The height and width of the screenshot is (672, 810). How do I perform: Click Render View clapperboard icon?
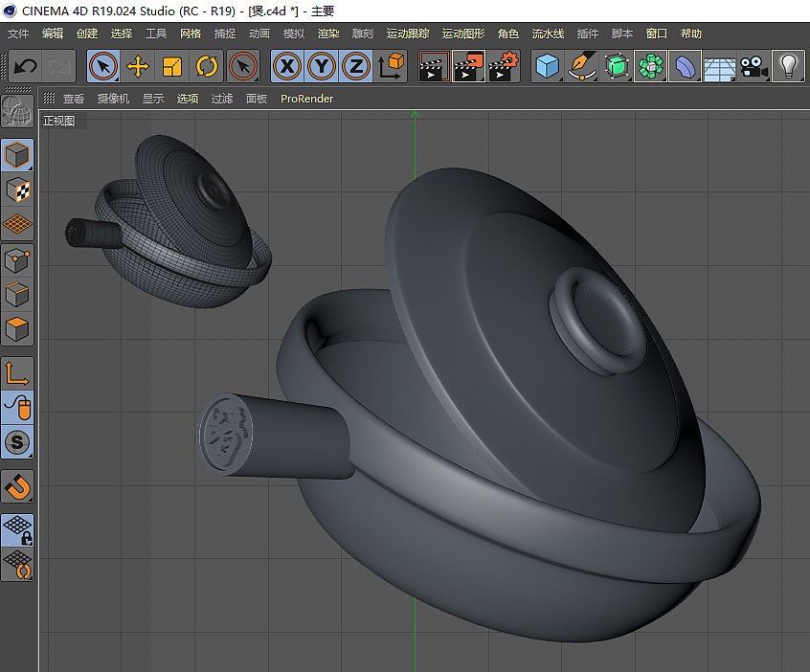(434, 66)
